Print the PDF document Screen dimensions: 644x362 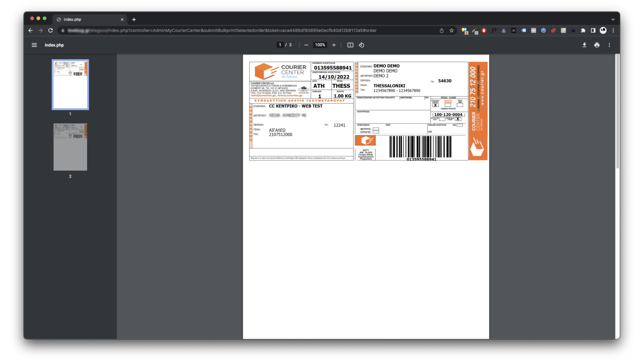[x=597, y=45]
